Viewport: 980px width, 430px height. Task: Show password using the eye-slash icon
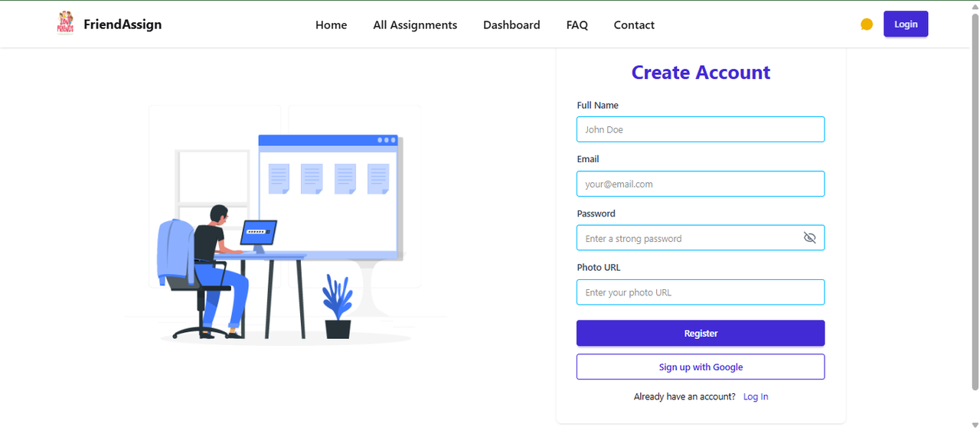point(809,238)
